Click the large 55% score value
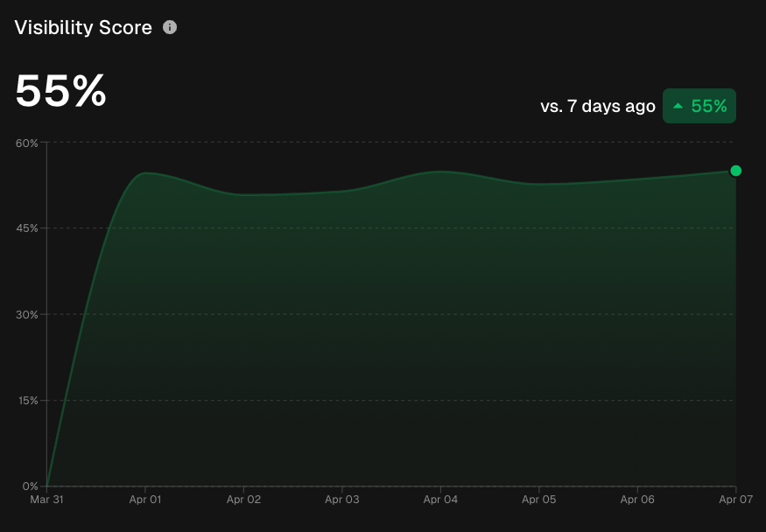Image resolution: width=766 pixels, height=532 pixels. point(61,91)
